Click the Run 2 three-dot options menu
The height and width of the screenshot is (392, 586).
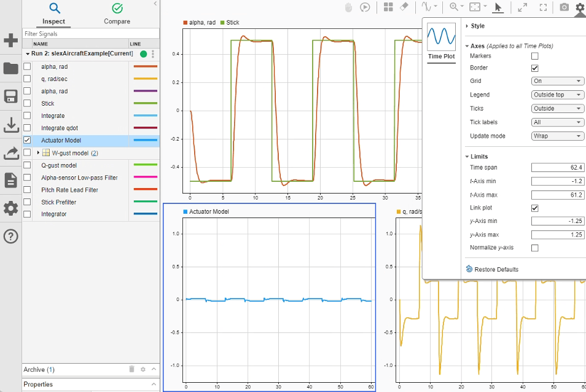point(153,54)
